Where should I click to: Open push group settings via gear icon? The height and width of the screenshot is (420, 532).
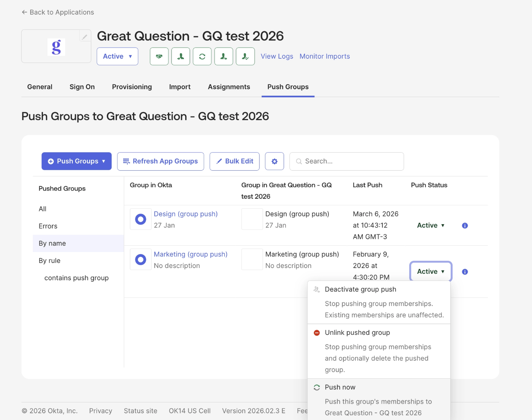pos(275,161)
